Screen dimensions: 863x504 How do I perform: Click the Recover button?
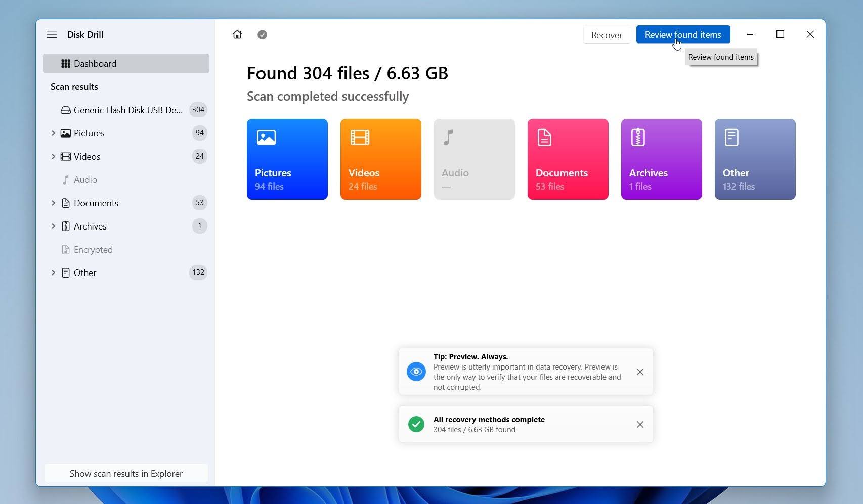point(607,35)
